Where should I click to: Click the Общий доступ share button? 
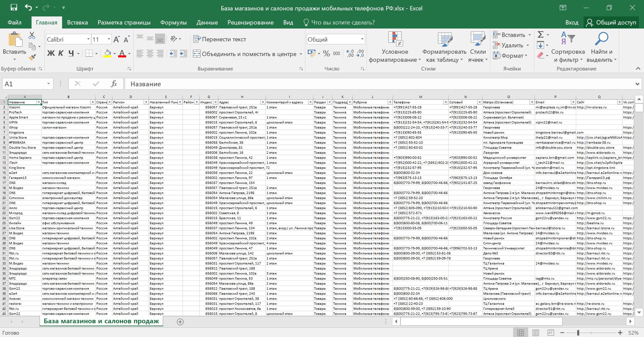tap(611, 22)
